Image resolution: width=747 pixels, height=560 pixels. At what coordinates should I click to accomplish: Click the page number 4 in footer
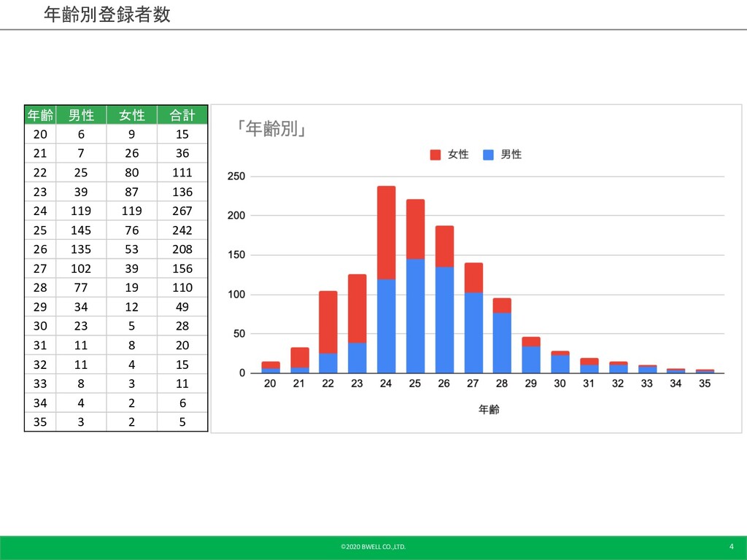pyautogui.click(x=731, y=546)
